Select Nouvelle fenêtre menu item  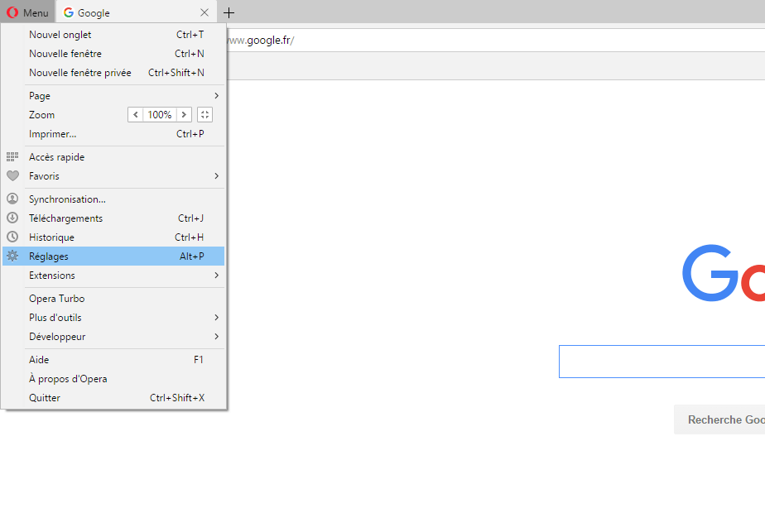click(x=113, y=54)
